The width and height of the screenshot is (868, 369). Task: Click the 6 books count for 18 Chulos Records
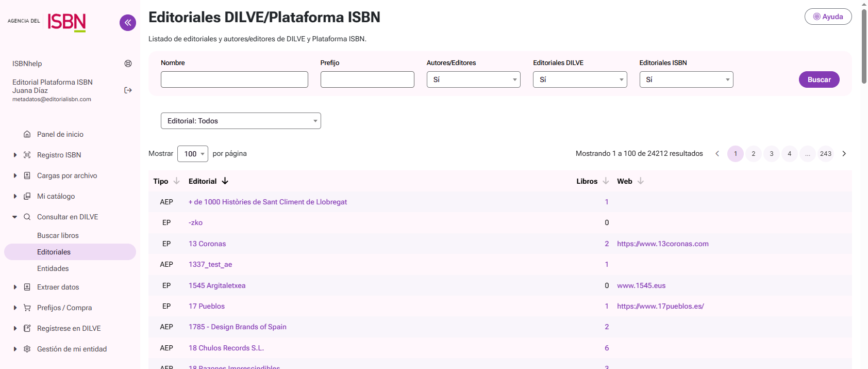click(607, 348)
